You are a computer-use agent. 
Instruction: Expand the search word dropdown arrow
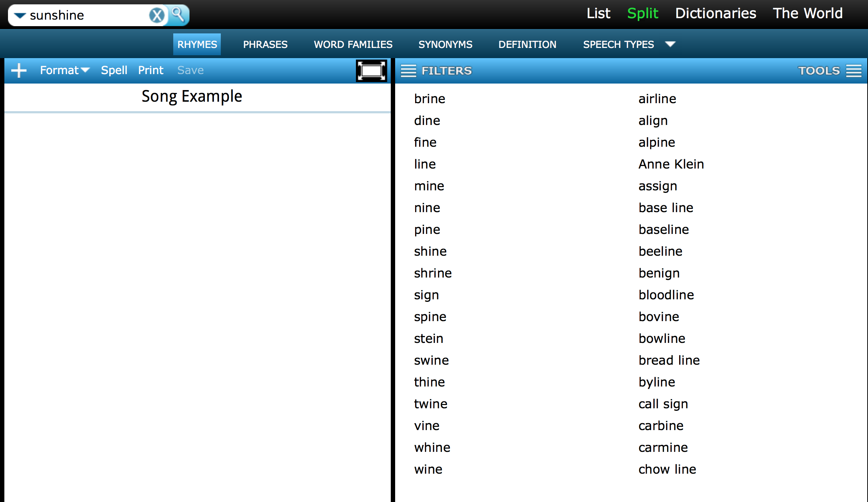point(21,13)
